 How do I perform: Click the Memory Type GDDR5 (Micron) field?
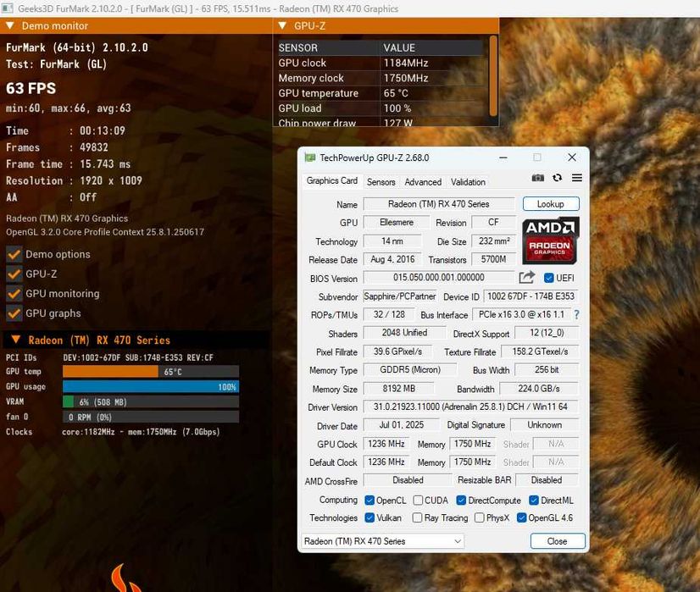410,370
